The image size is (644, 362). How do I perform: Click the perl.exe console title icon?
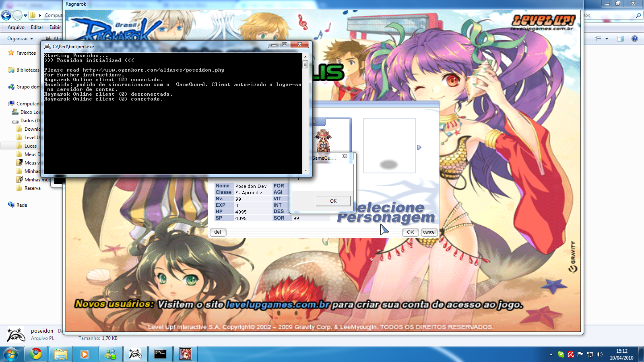click(x=47, y=46)
